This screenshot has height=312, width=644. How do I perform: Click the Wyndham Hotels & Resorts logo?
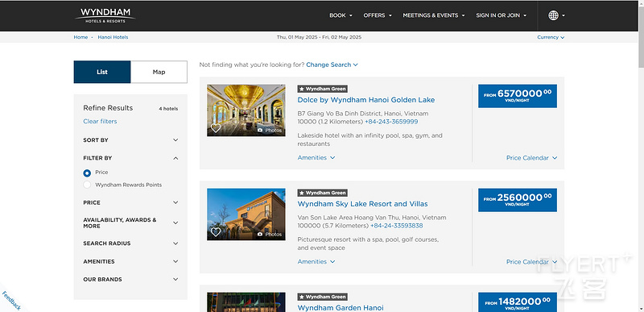point(105,15)
